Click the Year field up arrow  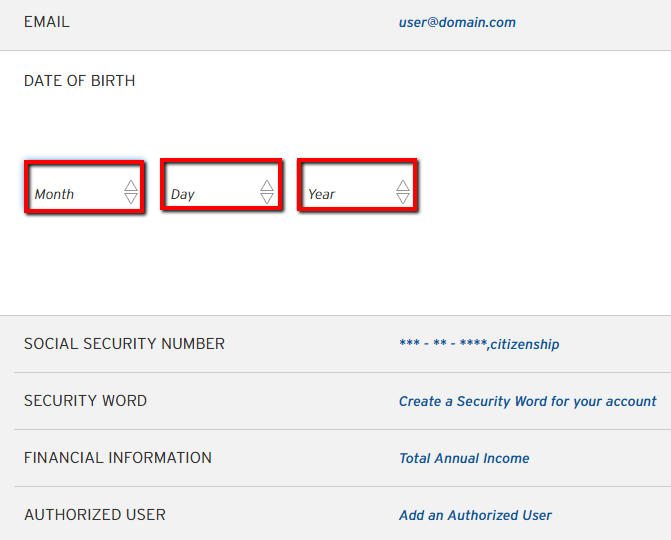403,185
